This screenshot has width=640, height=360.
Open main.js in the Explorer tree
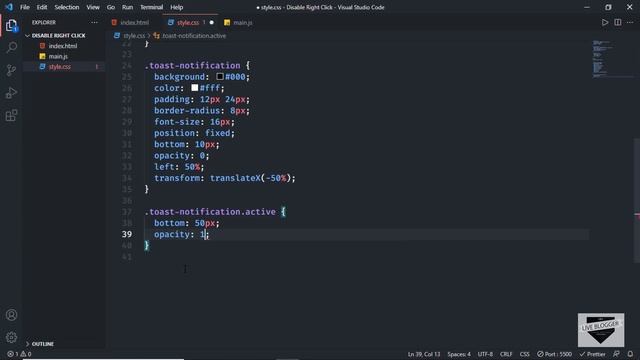pos(58,56)
